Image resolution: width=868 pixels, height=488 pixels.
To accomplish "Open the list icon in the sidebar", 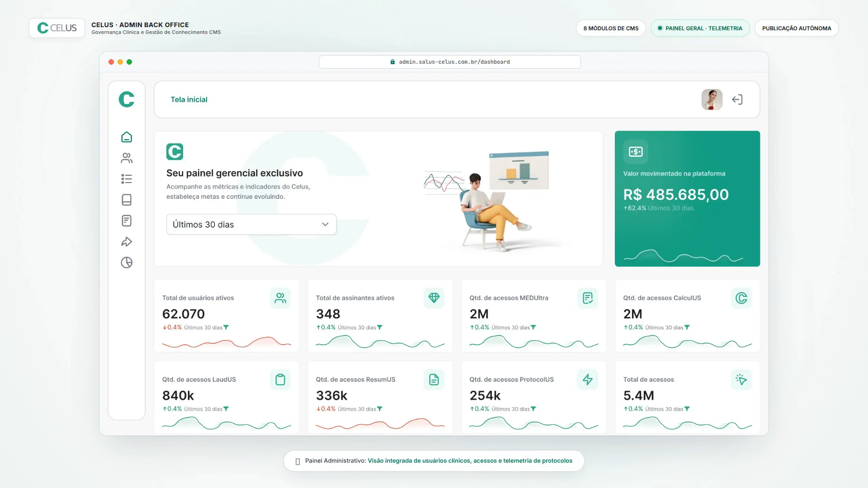I will pos(127,179).
